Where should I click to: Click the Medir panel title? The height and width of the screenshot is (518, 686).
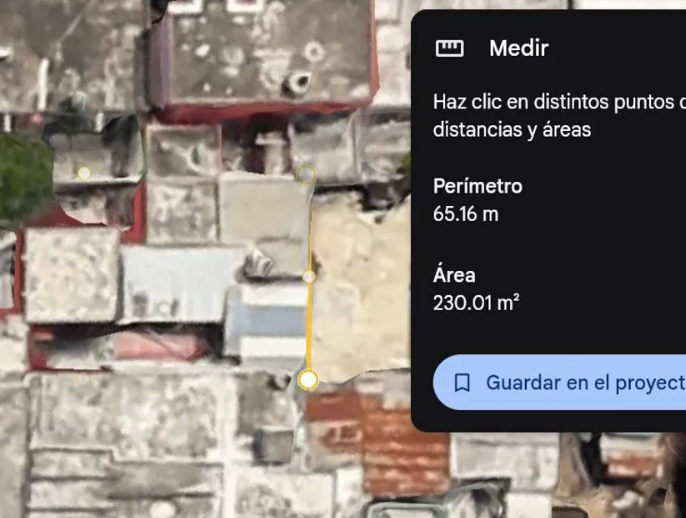click(519, 48)
